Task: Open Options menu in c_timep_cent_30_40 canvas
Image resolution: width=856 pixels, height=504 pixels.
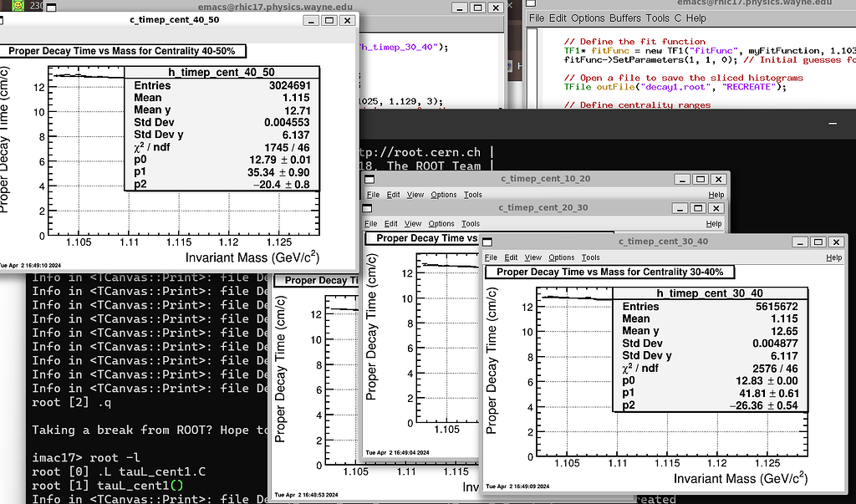Action: point(561,257)
